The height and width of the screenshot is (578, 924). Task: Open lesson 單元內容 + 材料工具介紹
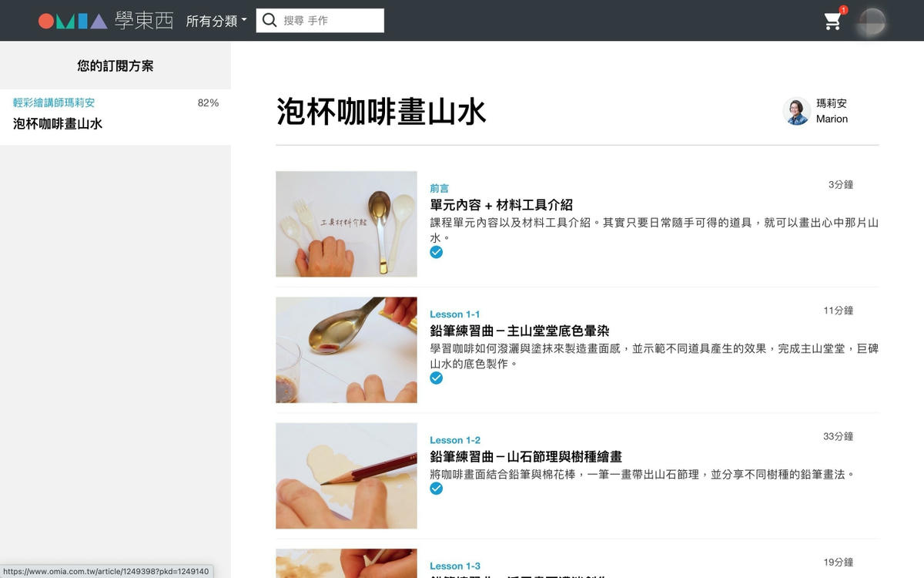[501, 205]
